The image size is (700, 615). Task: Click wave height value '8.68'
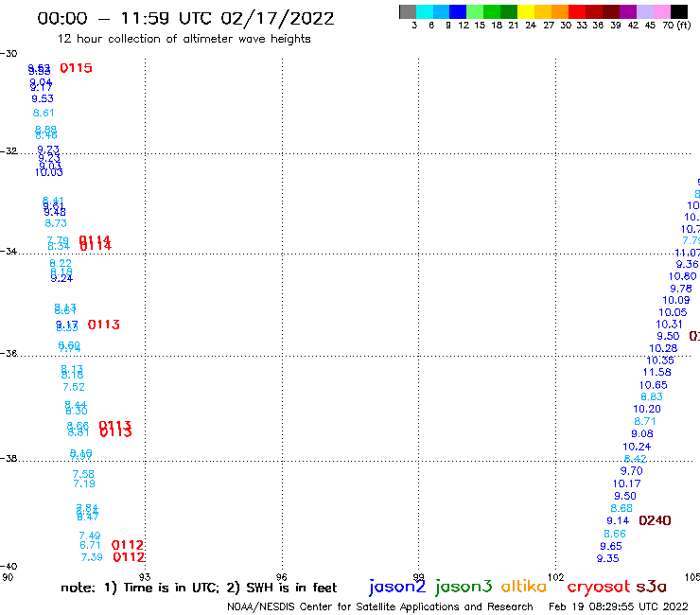[621, 508]
